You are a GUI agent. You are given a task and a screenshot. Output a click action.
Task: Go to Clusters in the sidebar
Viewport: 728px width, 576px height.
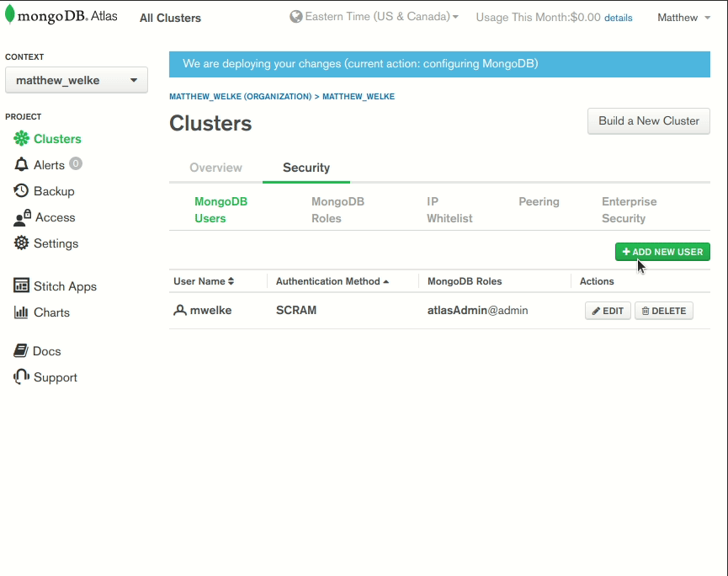(x=57, y=139)
